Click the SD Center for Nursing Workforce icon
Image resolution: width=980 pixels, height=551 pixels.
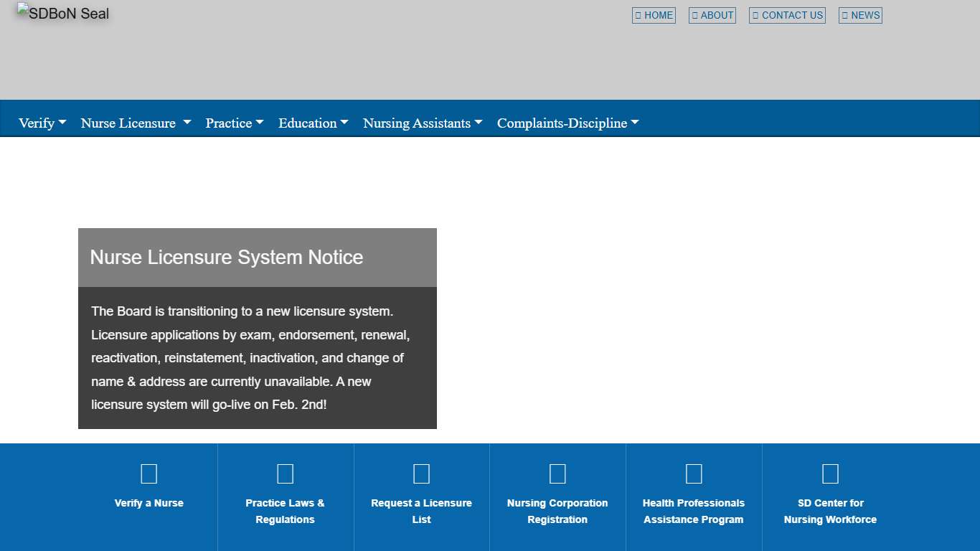point(830,474)
